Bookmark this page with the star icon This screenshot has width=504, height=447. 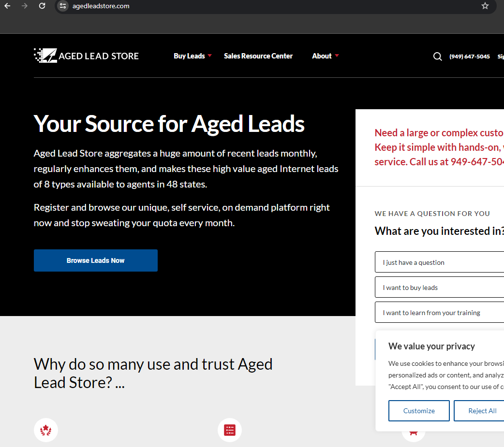(485, 6)
